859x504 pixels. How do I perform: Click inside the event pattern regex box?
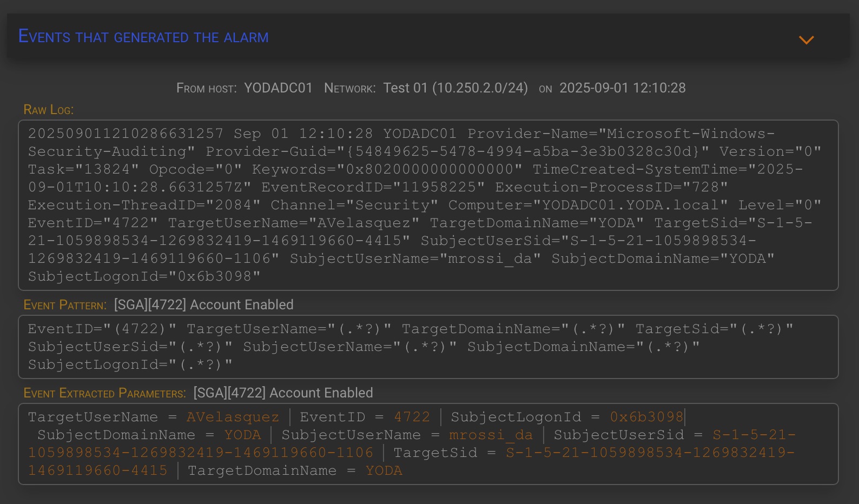pyautogui.click(x=427, y=347)
